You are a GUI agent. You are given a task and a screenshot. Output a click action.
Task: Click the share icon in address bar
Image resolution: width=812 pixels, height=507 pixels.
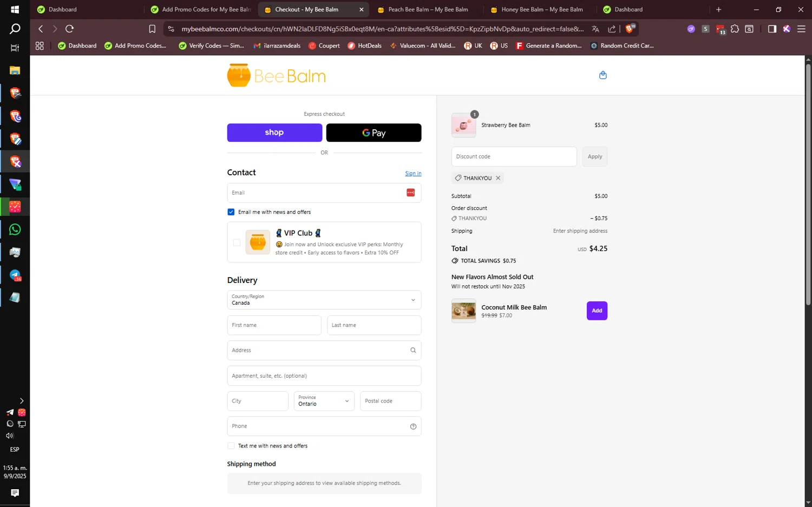click(x=612, y=29)
